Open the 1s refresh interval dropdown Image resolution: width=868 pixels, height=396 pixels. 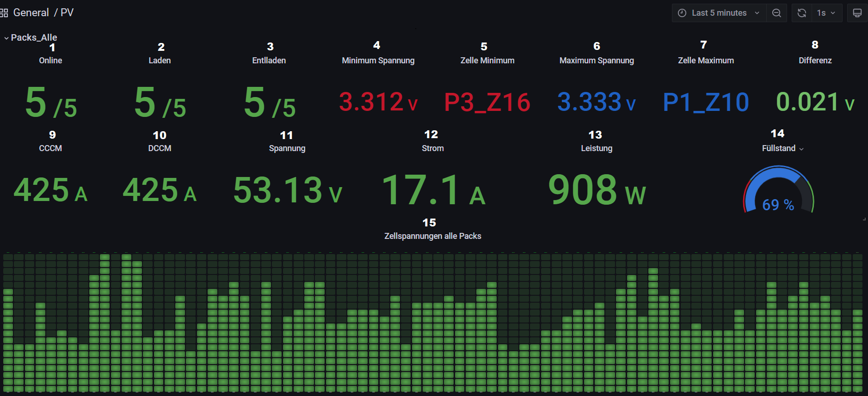pyautogui.click(x=826, y=13)
